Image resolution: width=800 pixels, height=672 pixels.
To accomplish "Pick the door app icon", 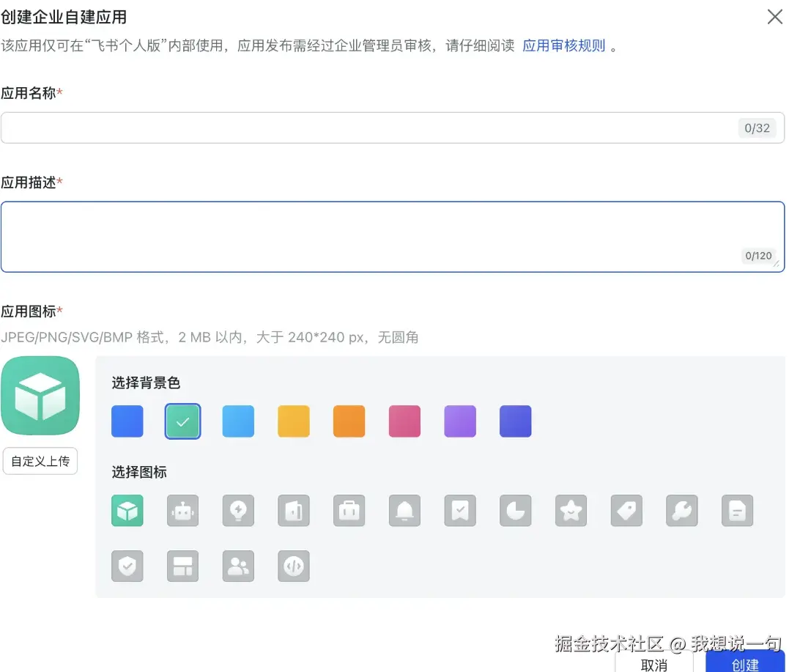I will pos(293,510).
